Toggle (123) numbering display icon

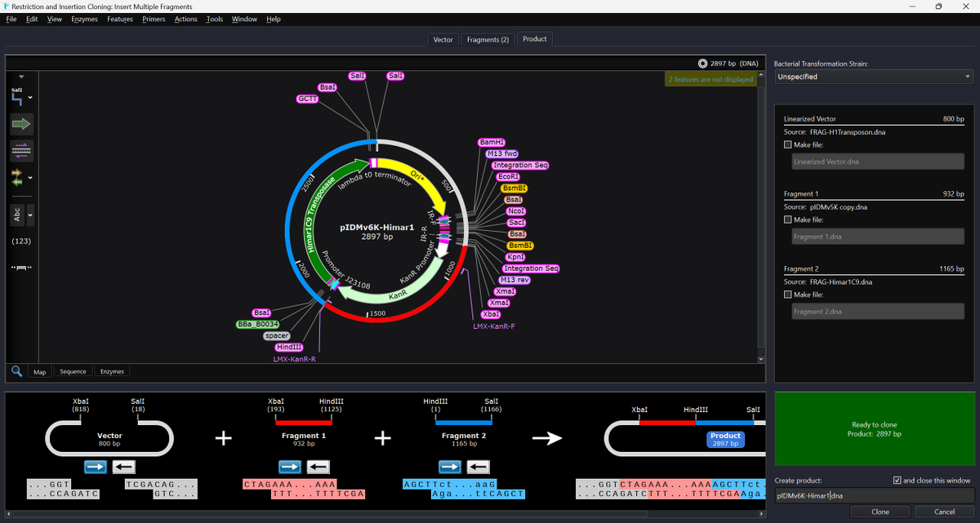pos(20,242)
